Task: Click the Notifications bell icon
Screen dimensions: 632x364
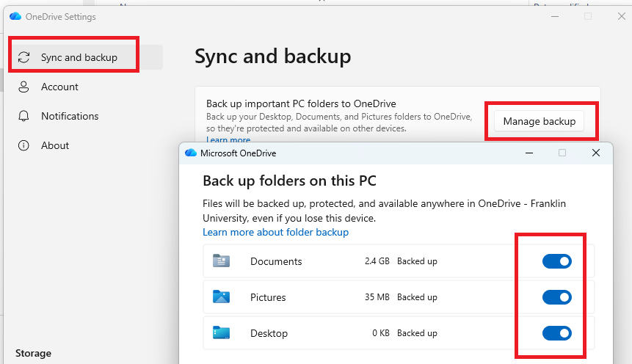Action: [23, 116]
